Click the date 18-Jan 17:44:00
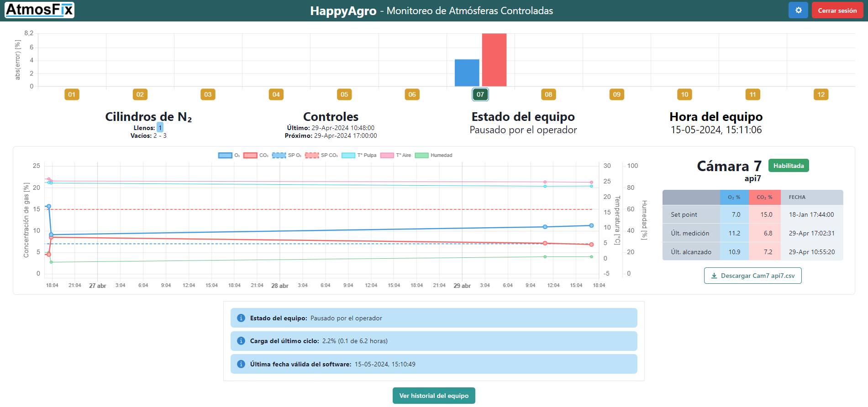 (811, 214)
